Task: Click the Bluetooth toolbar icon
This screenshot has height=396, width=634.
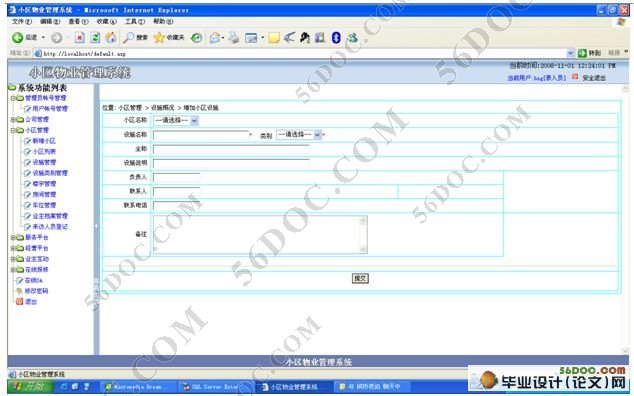Action: (336, 38)
